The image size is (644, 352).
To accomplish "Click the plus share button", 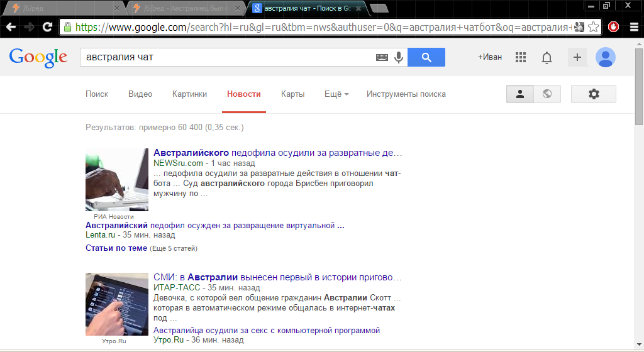I will [x=577, y=57].
